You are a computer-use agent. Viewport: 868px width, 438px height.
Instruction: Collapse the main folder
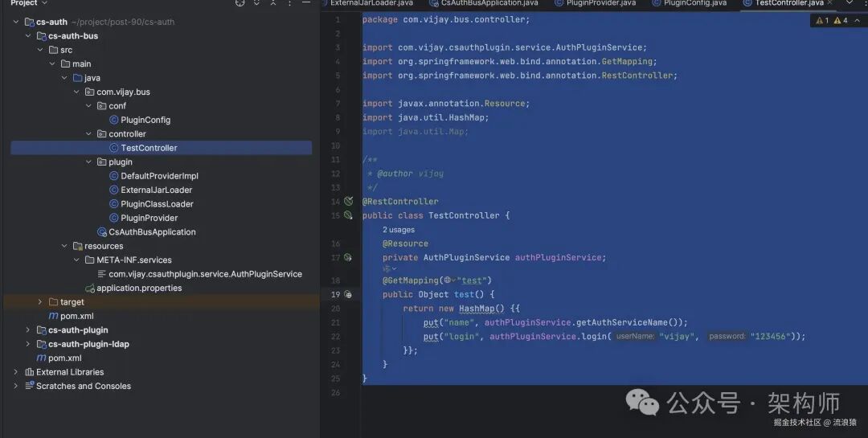52,63
